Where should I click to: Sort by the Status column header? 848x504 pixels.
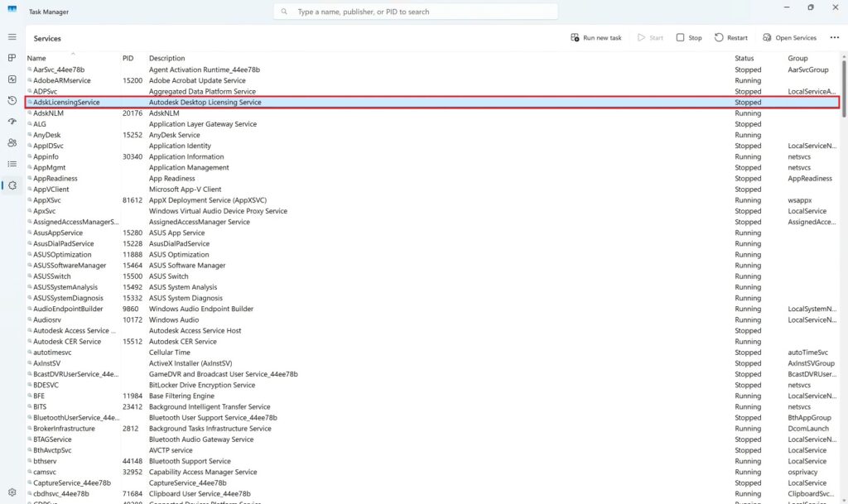pos(744,59)
